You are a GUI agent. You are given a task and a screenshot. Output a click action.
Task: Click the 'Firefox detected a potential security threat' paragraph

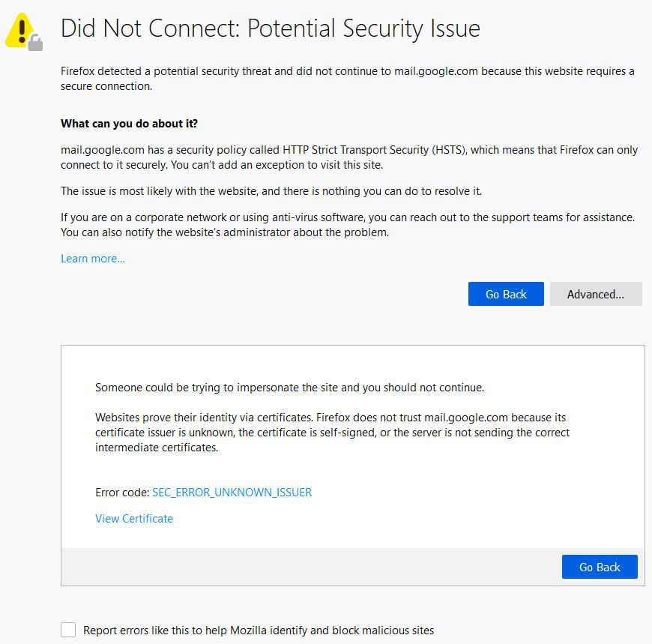point(348,79)
